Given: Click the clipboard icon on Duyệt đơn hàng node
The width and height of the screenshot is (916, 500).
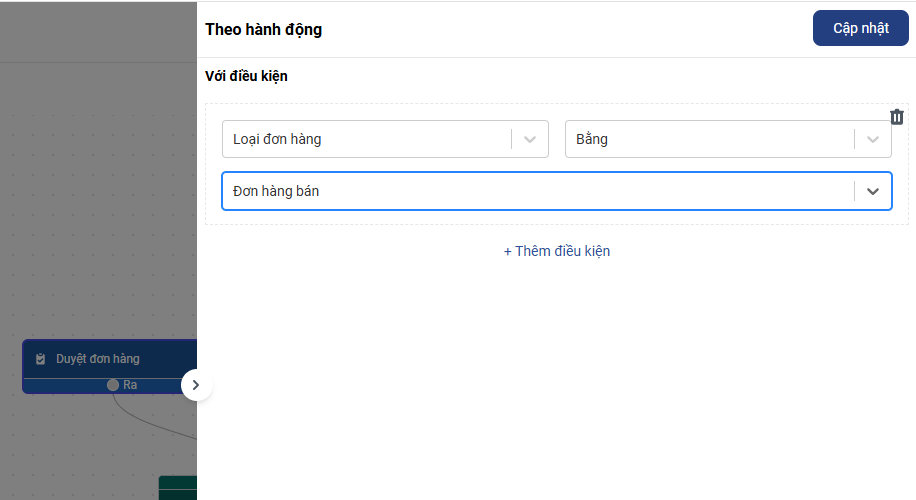Looking at the screenshot, I should pos(41,359).
